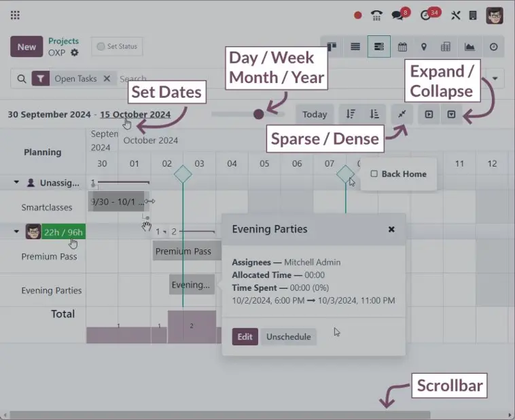Open the Activity clock view
The height and width of the screenshot is (420, 515).
pyautogui.click(x=493, y=47)
